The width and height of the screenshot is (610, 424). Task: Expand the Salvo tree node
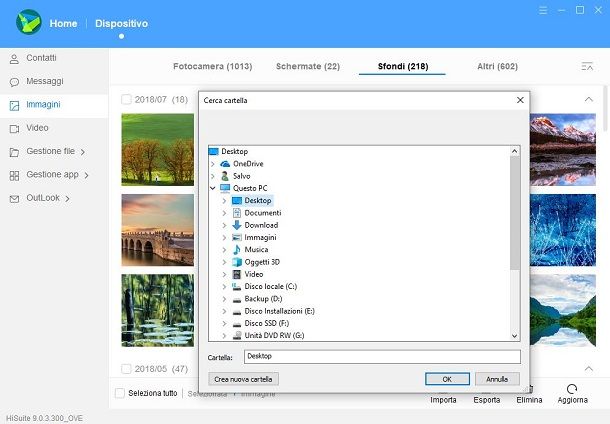(213, 176)
